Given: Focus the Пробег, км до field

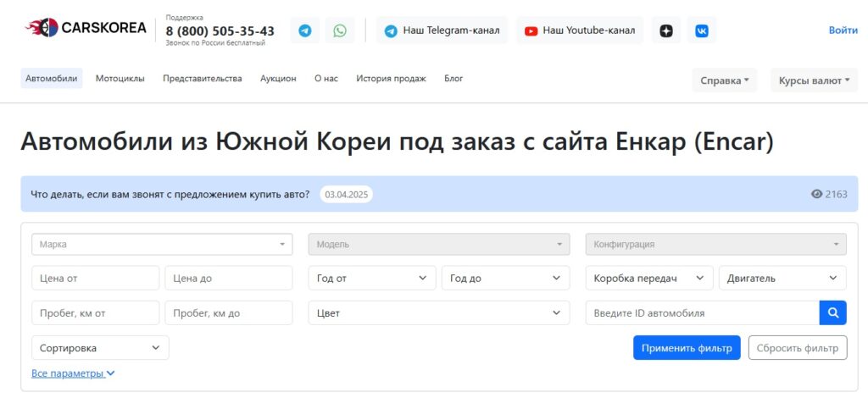Looking at the screenshot, I should 229,312.
